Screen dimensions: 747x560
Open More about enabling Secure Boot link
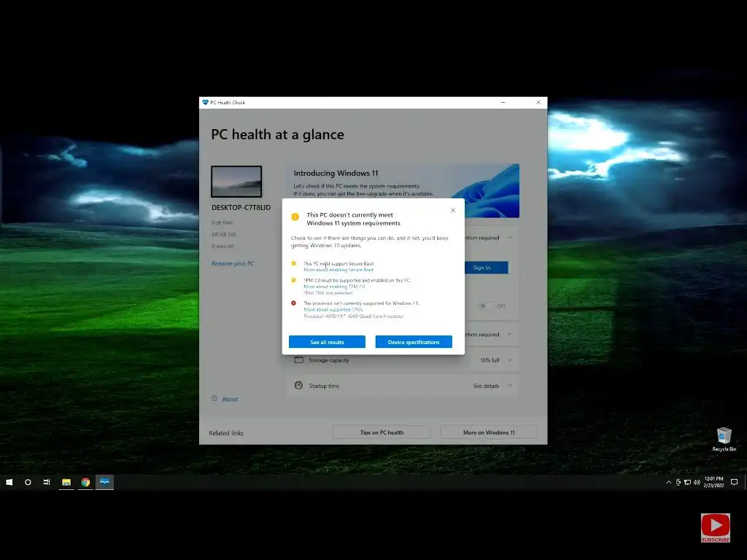pos(338,270)
